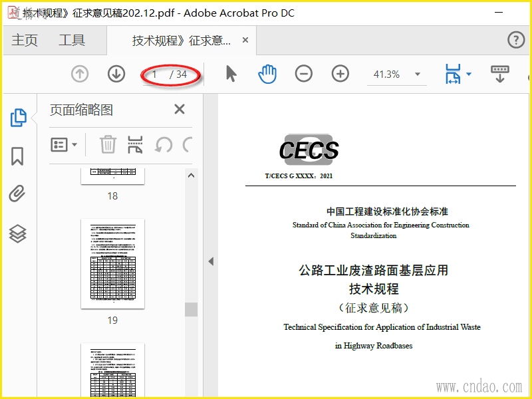
Task: Click thumbnail scrollbar up arrow
Action: (x=192, y=176)
